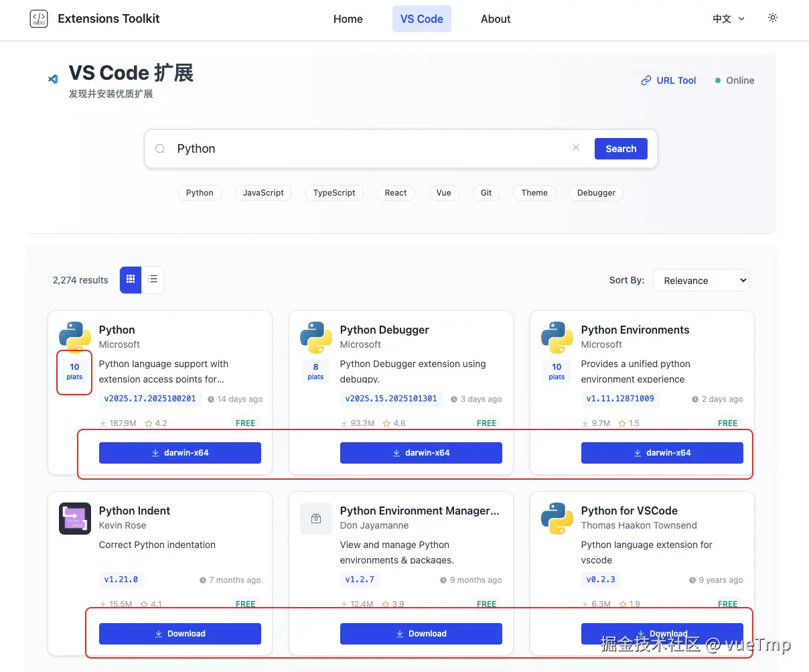The image size is (809, 672).
Task: Open the Python Environments title
Action: point(635,330)
